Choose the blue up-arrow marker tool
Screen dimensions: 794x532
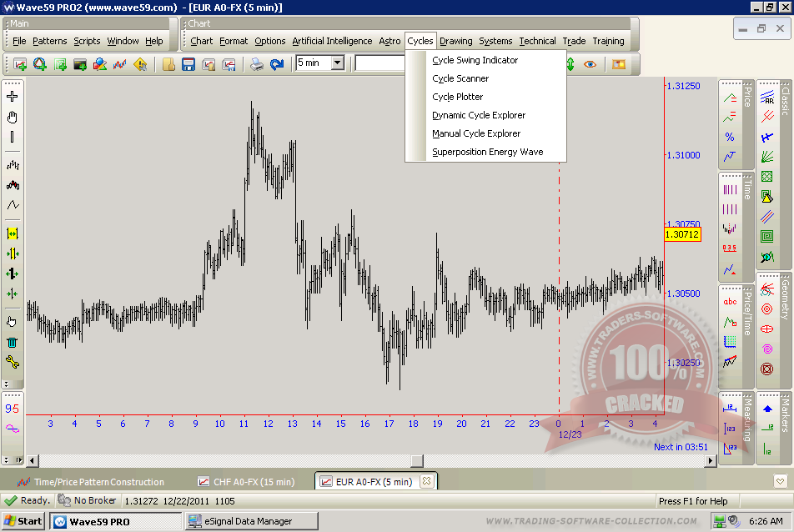pos(767,409)
